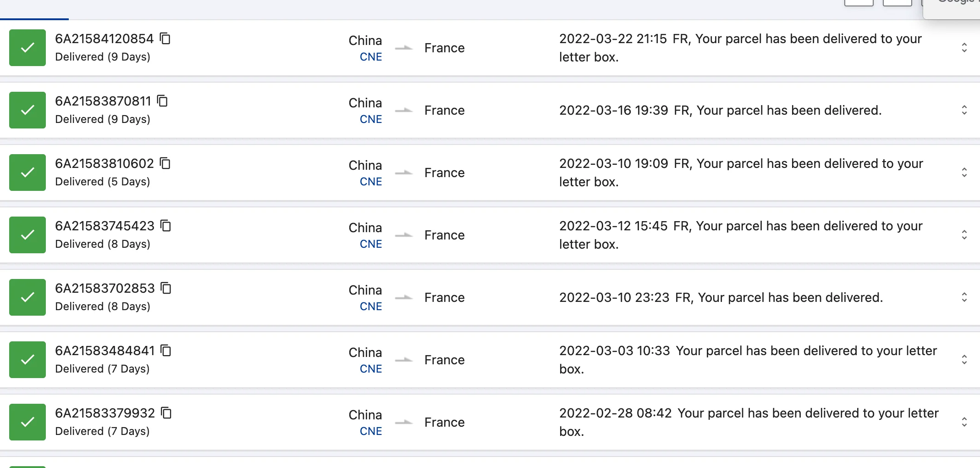The width and height of the screenshot is (980, 468).
Task: Copy tracking number 6A21583484841
Action: 167,351
